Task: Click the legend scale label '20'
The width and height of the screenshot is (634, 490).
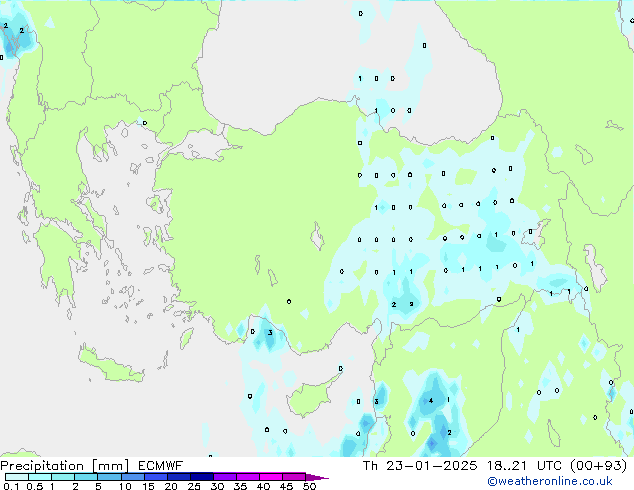Action: [x=171, y=486]
